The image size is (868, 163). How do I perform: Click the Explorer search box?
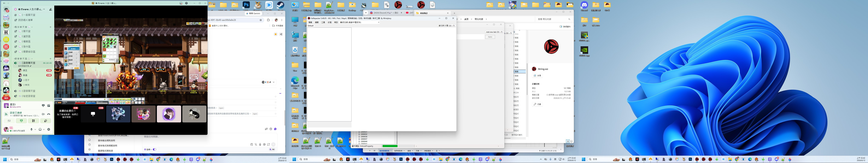pos(554,19)
